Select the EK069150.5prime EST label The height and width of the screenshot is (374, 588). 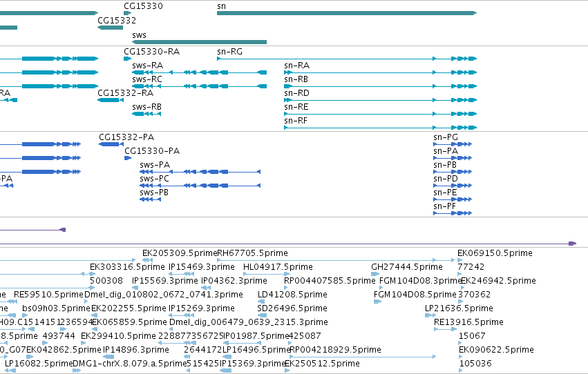pyautogui.click(x=495, y=253)
